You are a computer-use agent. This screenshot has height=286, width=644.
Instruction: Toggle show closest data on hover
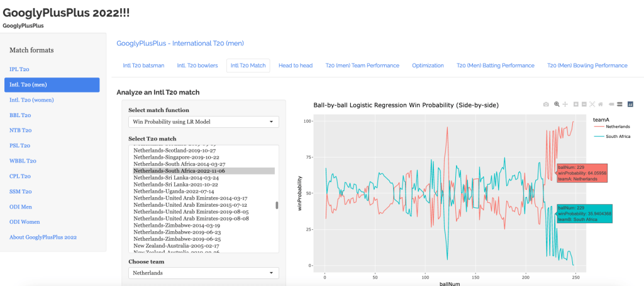611,105
